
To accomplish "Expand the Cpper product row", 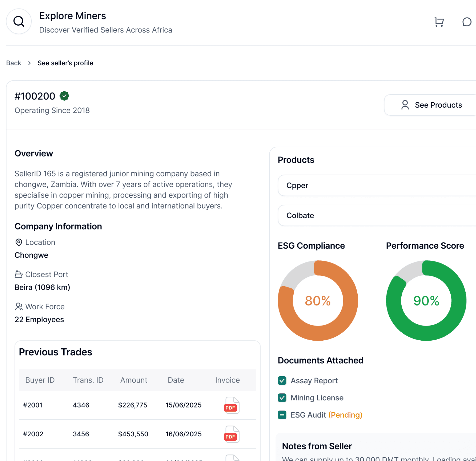I will [376, 186].
